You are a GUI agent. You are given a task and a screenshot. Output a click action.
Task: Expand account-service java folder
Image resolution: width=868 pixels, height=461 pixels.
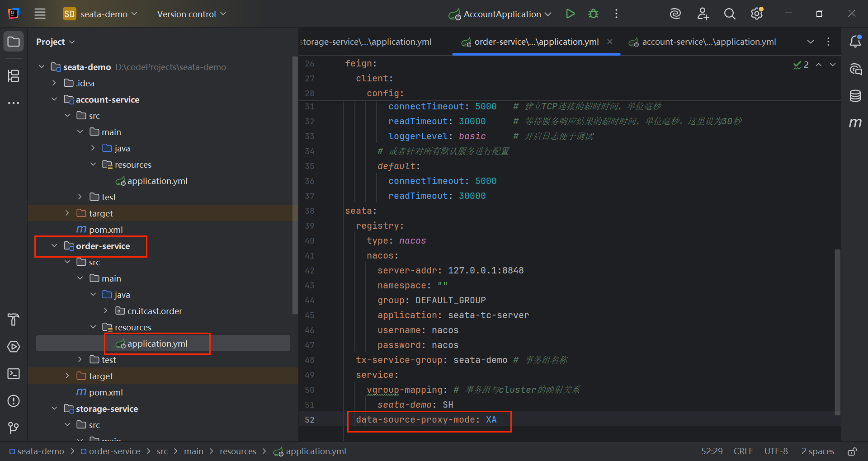point(93,148)
